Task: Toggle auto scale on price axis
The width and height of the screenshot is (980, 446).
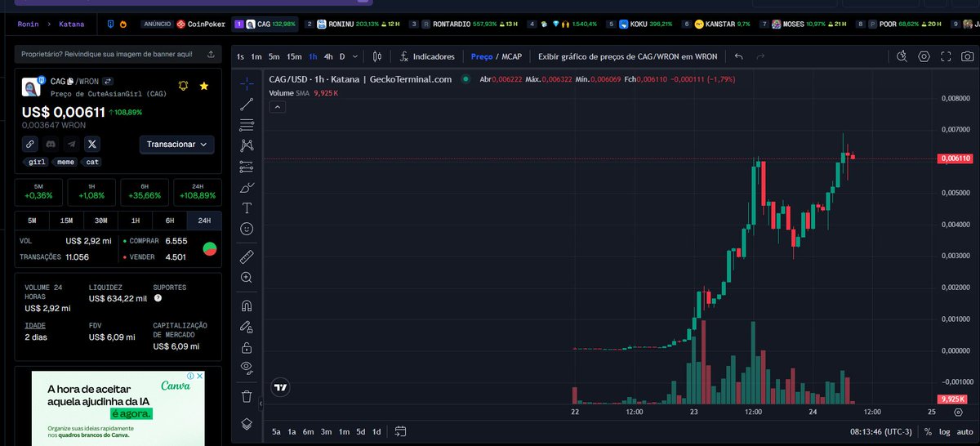Action: click(x=964, y=430)
